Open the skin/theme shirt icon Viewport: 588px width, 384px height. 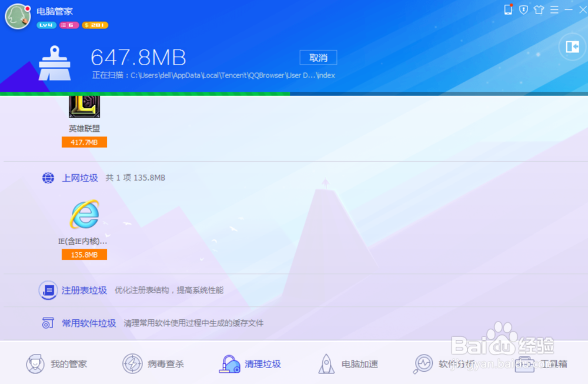[539, 9]
